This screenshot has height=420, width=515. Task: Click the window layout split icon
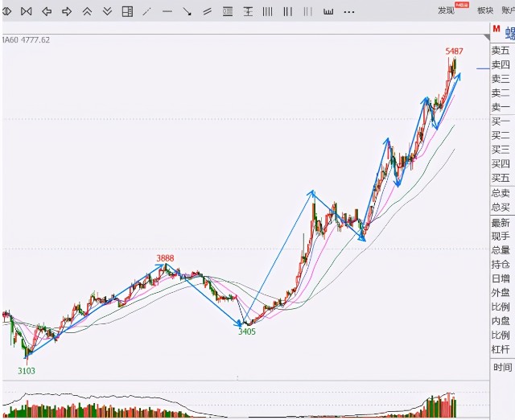[x=127, y=11]
